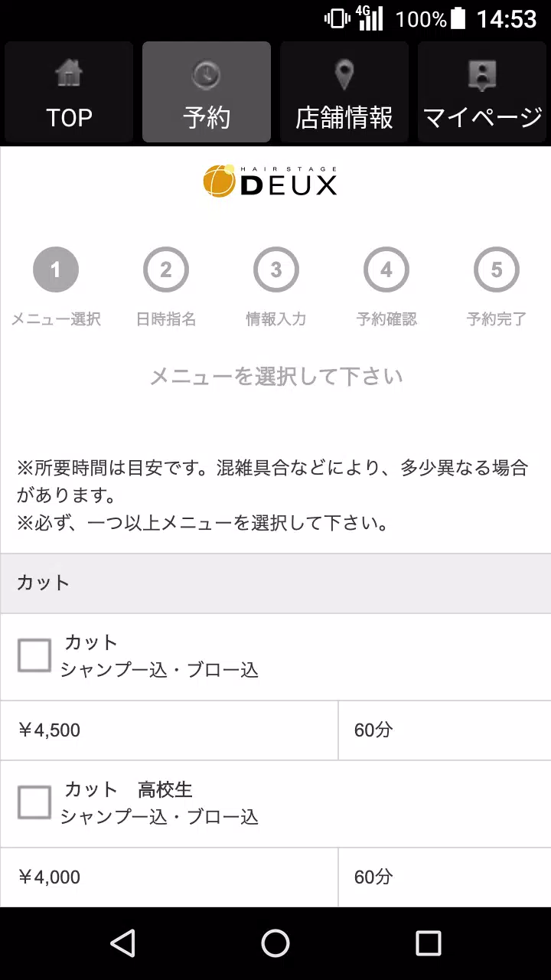Check the カット menu checkbox
Image resolution: width=551 pixels, height=980 pixels.
34,655
